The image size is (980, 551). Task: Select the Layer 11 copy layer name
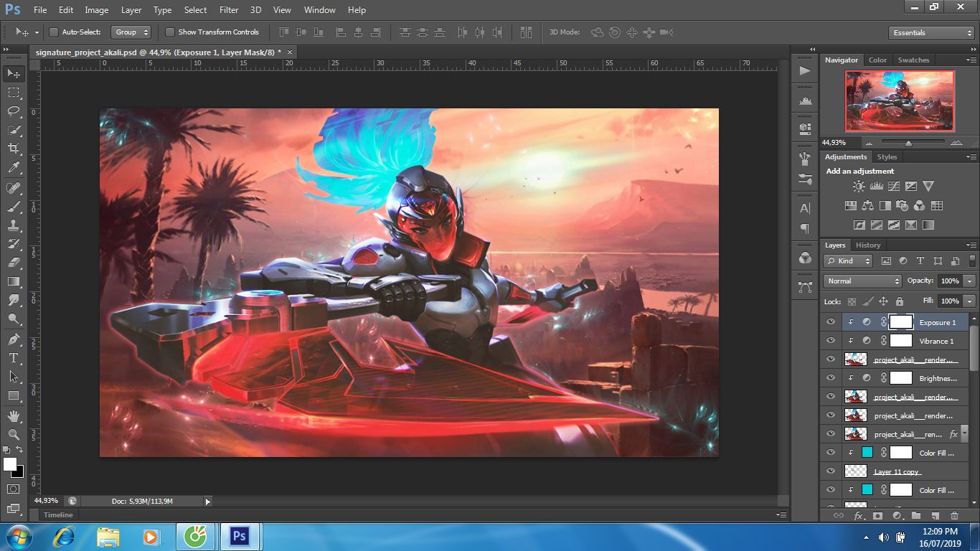pos(897,472)
